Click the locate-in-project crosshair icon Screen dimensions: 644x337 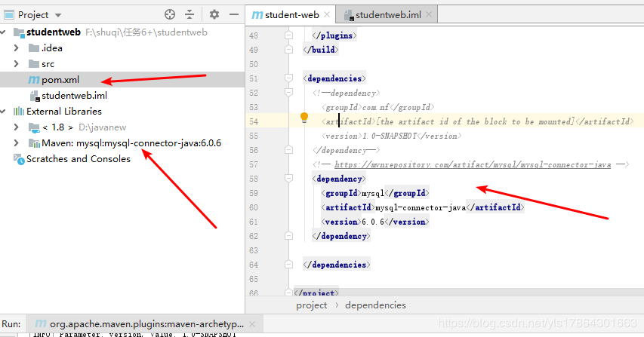click(x=170, y=15)
